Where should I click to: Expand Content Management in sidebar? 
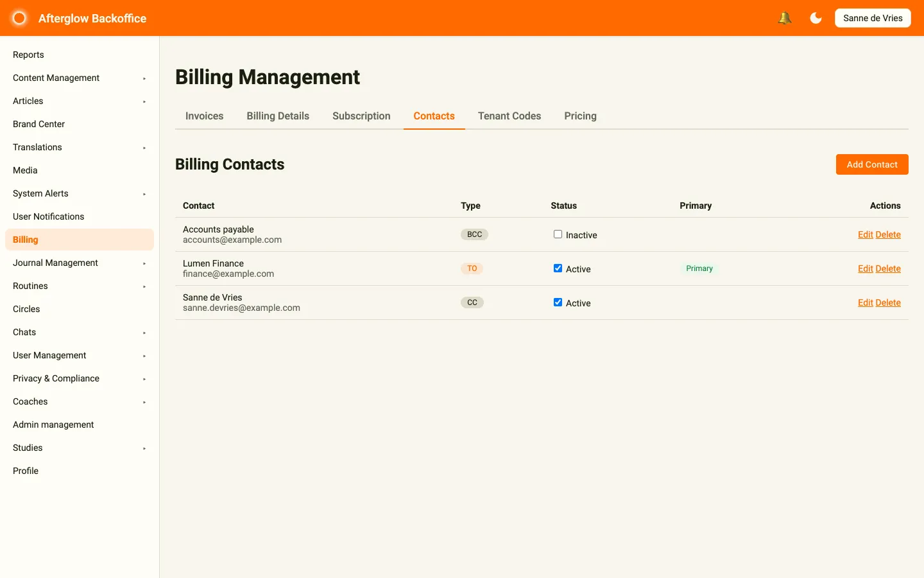click(80, 78)
